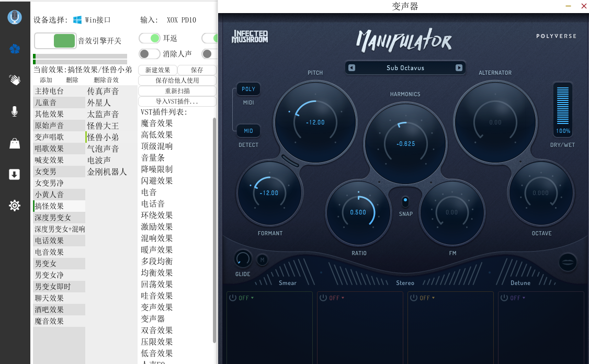Image resolution: width=589 pixels, height=364 pixels.
Task: Open the purple OFF slot dropdown
Action: tap(518, 298)
